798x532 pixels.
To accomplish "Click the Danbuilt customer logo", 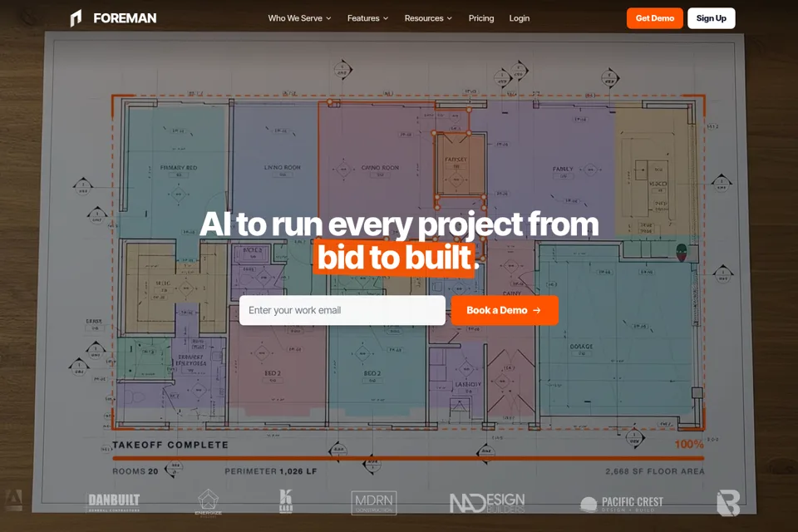I will point(114,502).
